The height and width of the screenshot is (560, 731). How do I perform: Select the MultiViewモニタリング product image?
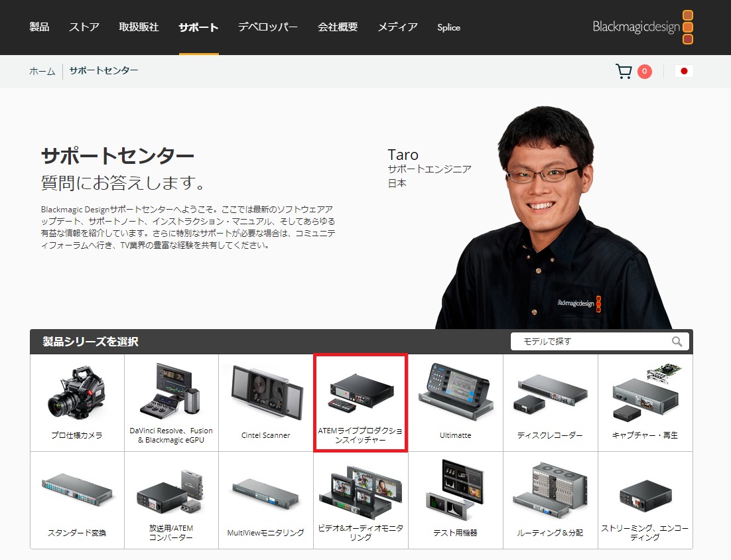click(266, 493)
